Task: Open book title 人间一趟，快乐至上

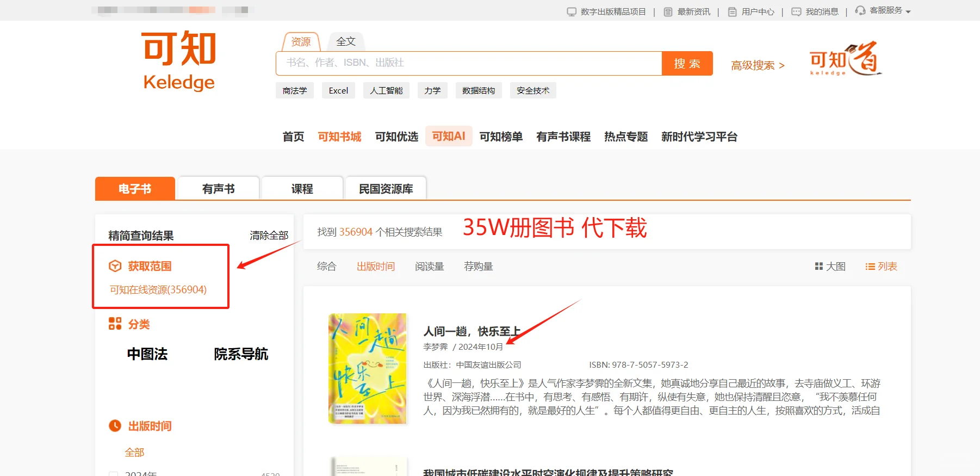Action: pyautogui.click(x=472, y=331)
